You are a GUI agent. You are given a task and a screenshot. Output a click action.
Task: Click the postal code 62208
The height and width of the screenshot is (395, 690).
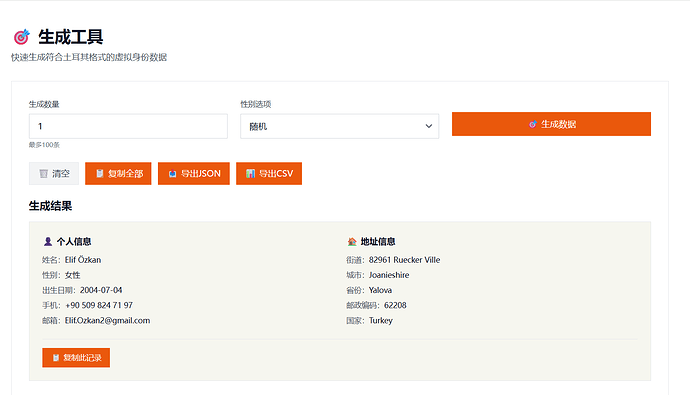coord(395,305)
